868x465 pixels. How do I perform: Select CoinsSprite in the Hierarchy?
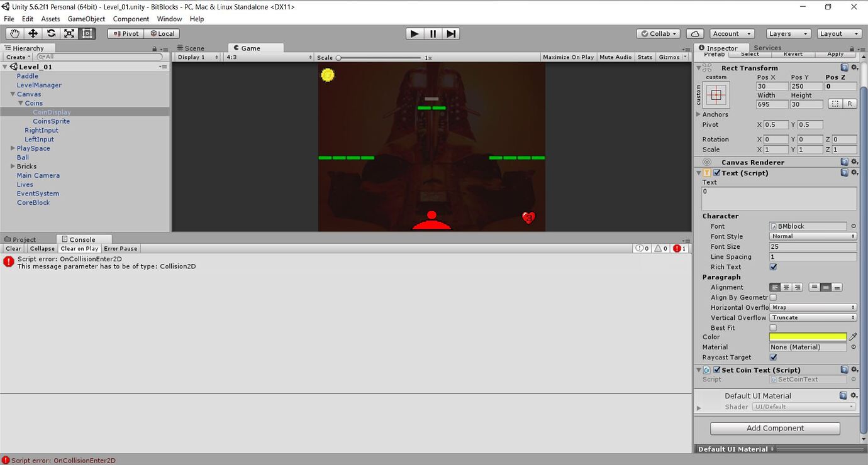[52, 121]
